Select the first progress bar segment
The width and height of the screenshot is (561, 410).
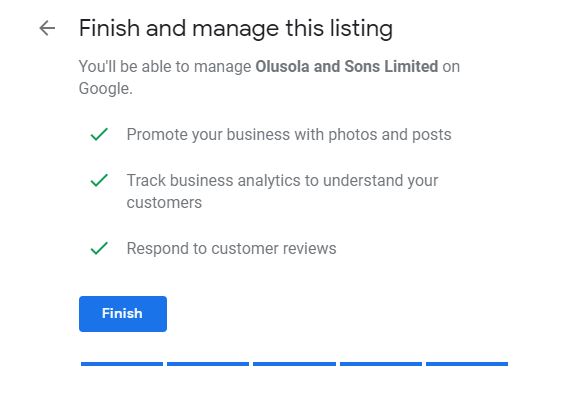coord(122,364)
